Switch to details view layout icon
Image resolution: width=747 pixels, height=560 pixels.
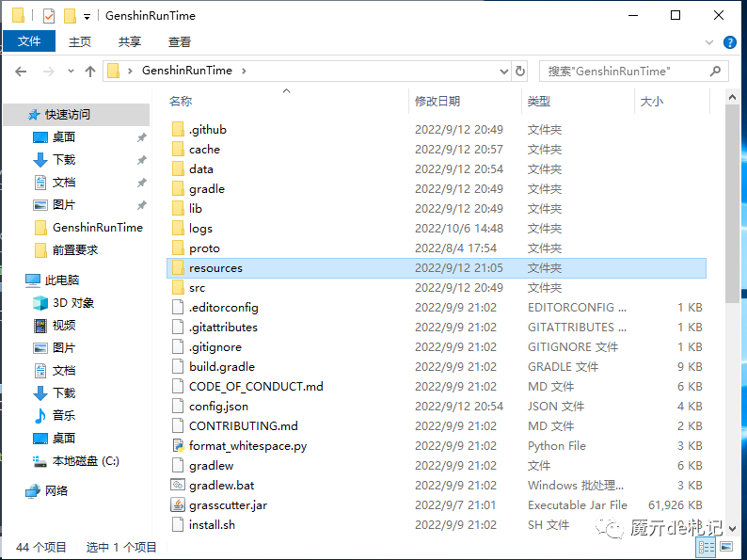click(706, 547)
